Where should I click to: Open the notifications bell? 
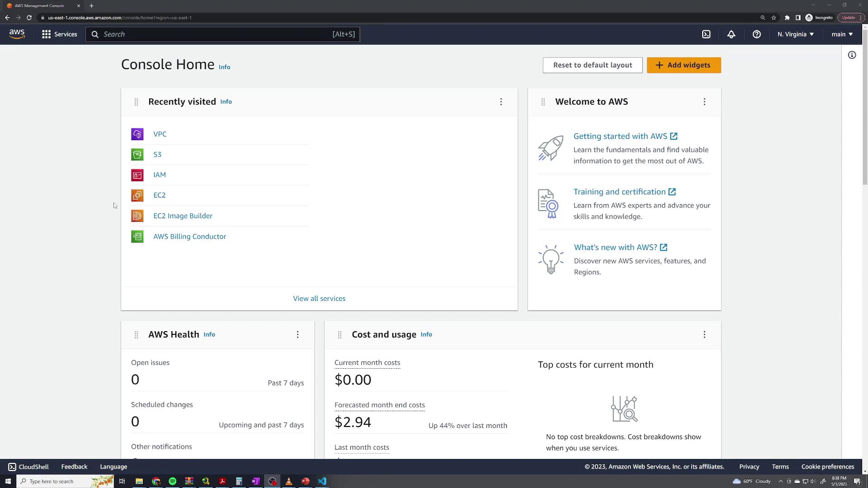point(731,34)
